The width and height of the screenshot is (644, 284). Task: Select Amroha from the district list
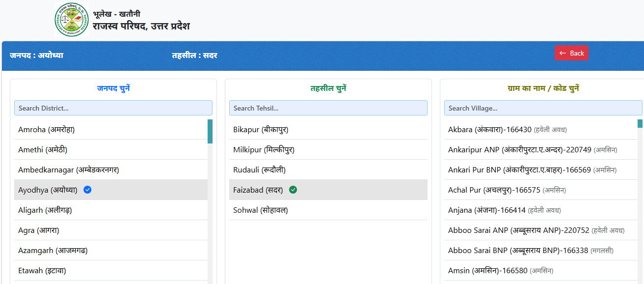(x=46, y=130)
